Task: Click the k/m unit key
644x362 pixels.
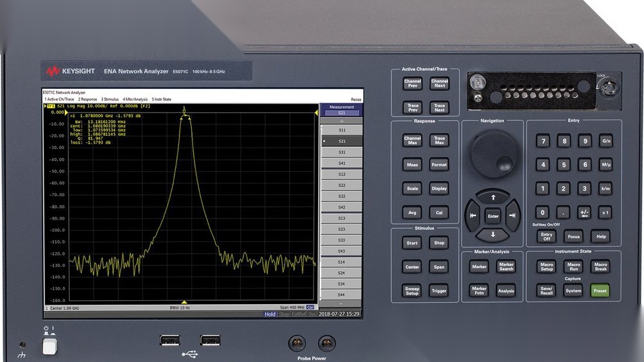Action: (605, 189)
